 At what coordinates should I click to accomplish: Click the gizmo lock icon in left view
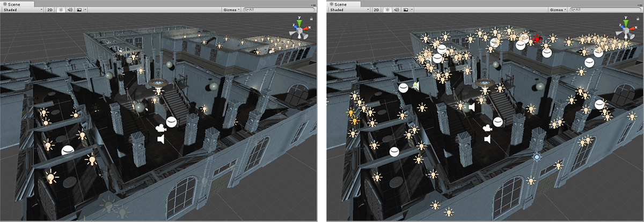pyautogui.click(x=311, y=19)
